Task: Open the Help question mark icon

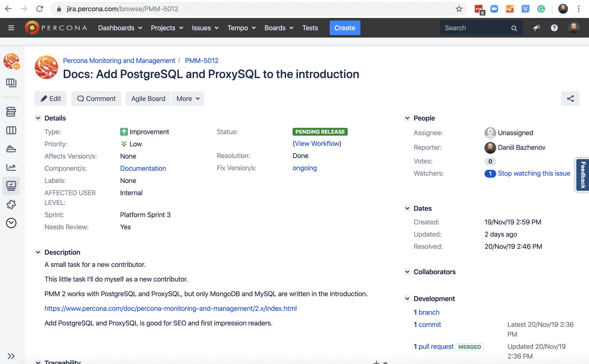Action: pos(554,28)
